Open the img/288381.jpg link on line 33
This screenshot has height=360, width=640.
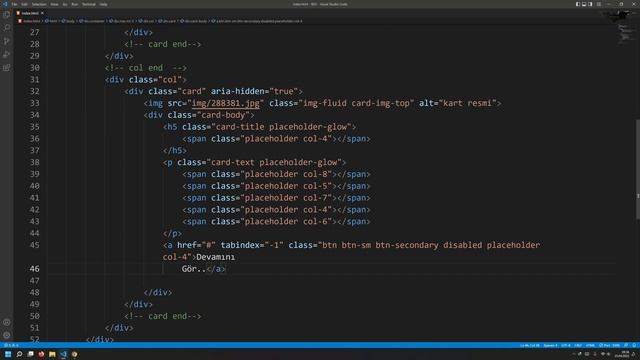225,103
